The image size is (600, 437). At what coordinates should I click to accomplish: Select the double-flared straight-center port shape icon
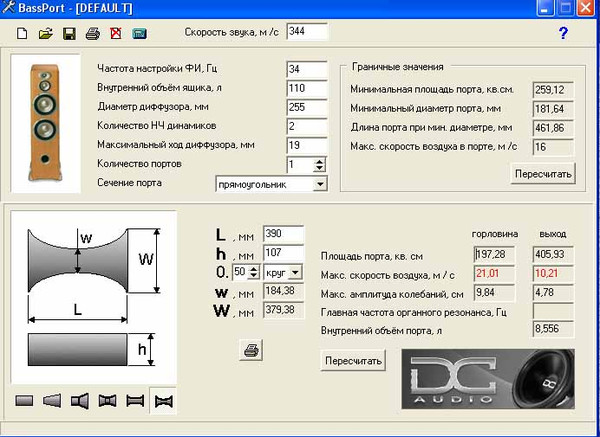[108, 401]
